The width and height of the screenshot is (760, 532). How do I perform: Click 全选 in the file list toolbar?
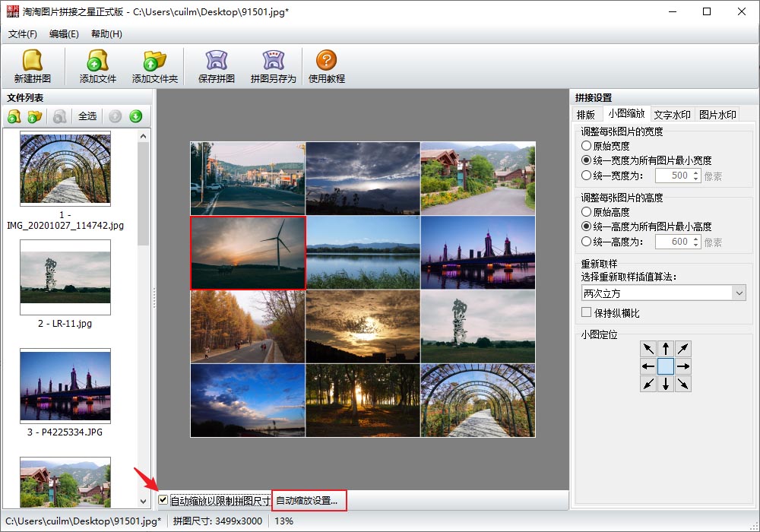pos(87,116)
